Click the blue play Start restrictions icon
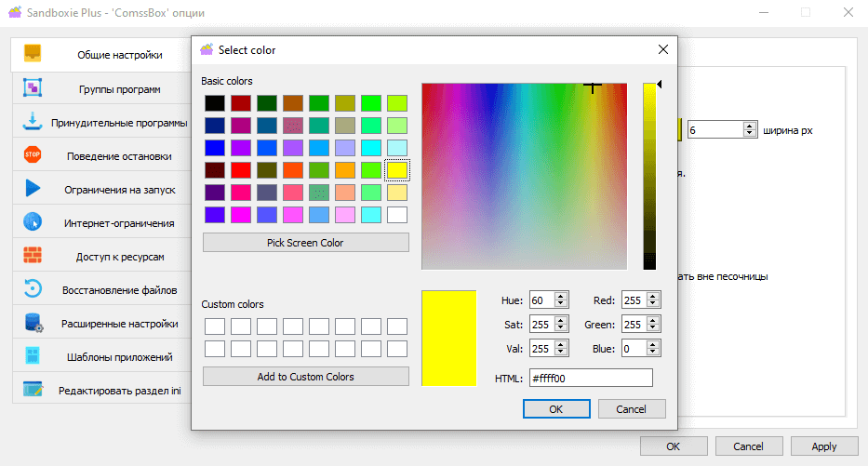The width and height of the screenshot is (868, 466). pos(33,189)
